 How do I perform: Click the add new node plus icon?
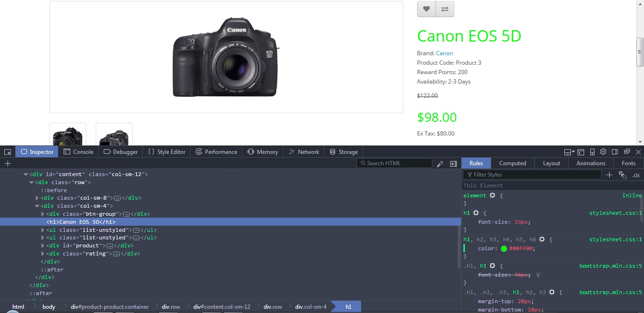(x=8, y=163)
